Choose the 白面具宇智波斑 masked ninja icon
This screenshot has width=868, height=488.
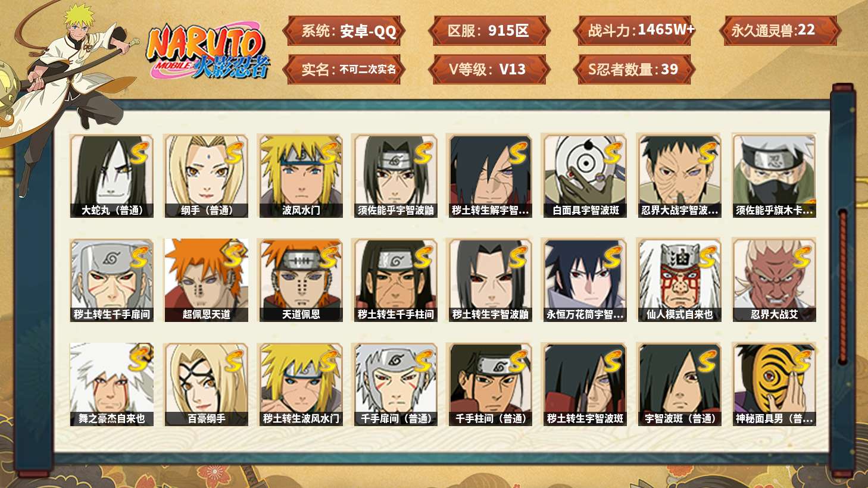(585, 176)
